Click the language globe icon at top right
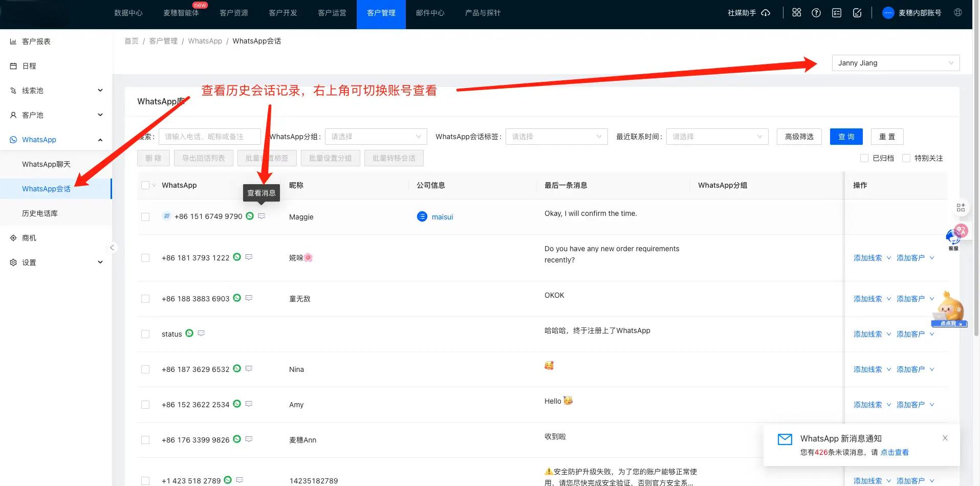The width and height of the screenshot is (980, 486). pyautogui.click(x=958, y=13)
